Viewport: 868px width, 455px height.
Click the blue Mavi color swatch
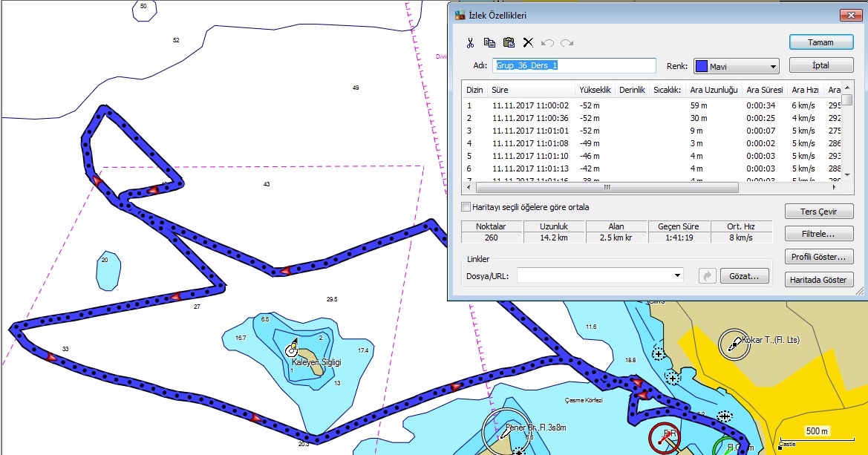(702, 66)
